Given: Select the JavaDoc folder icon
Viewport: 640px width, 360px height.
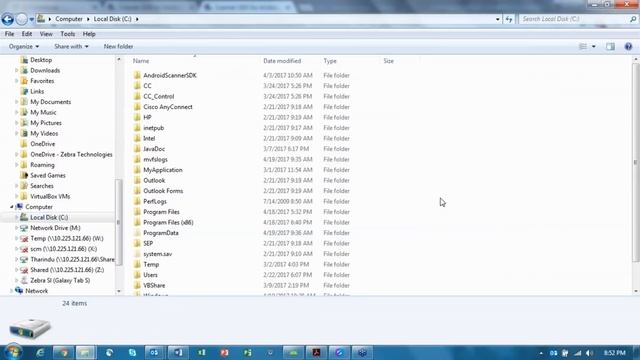Looking at the screenshot, I should coord(137,149).
